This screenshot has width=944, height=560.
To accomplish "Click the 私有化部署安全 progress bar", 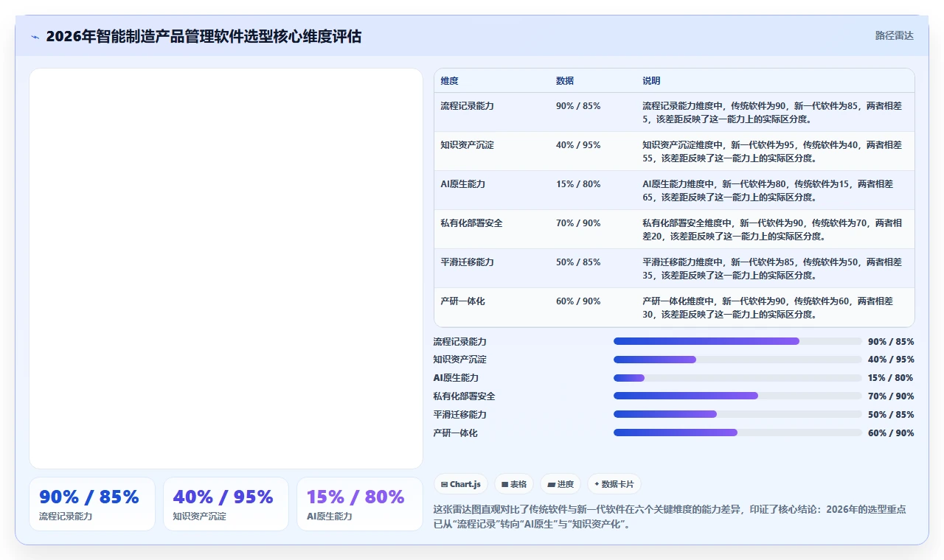I will point(737,396).
